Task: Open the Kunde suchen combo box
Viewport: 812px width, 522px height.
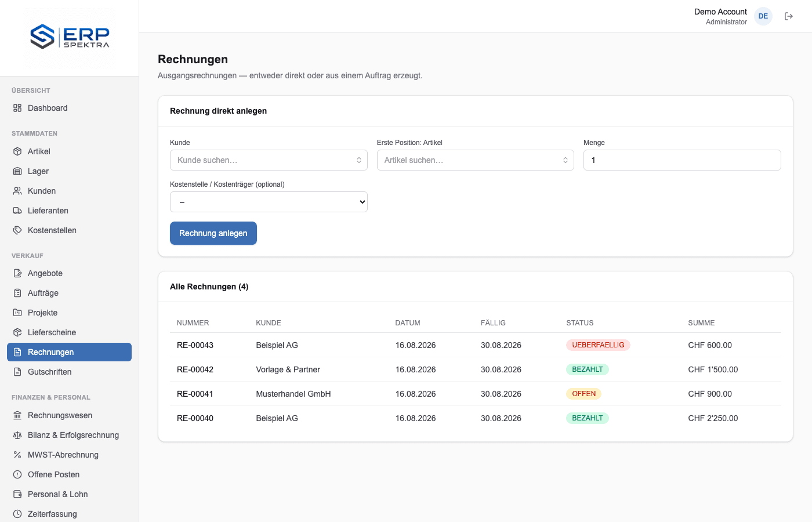Action: [269, 160]
